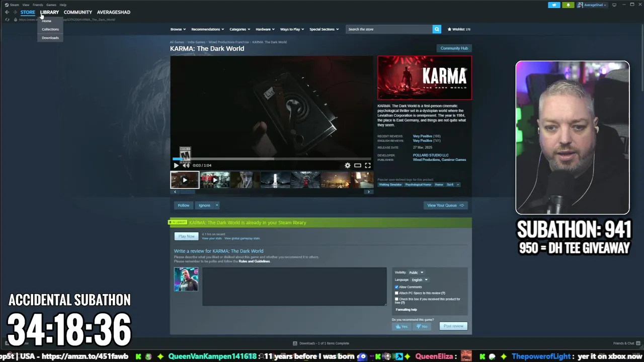The image size is (644, 362).
Task: Click the thumbs-down No recommend button
Action: [x=422, y=326]
